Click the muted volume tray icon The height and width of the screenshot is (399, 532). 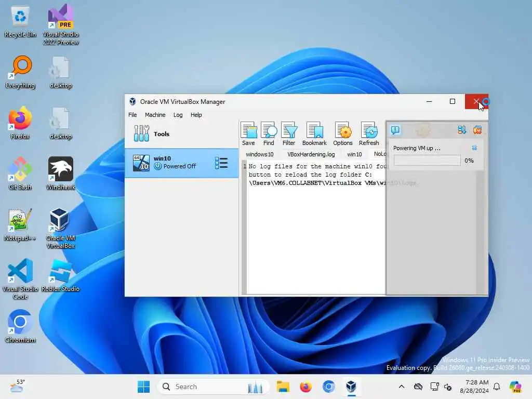coord(448,387)
